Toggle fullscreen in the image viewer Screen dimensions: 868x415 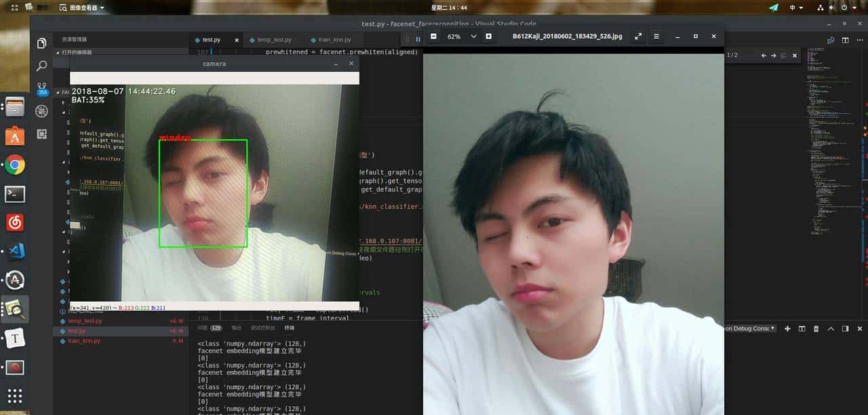[638, 36]
